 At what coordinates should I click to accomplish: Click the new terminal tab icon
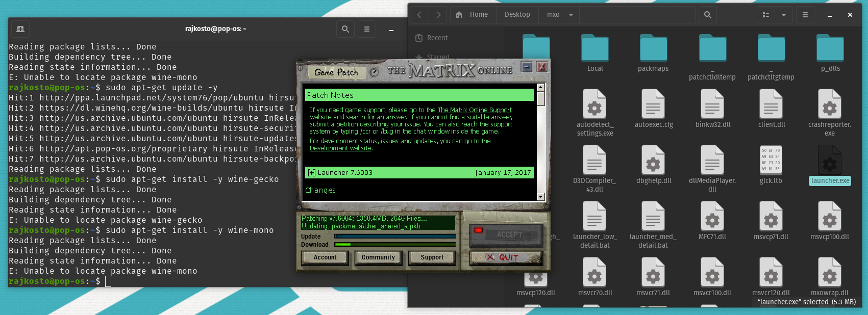[20, 29]
